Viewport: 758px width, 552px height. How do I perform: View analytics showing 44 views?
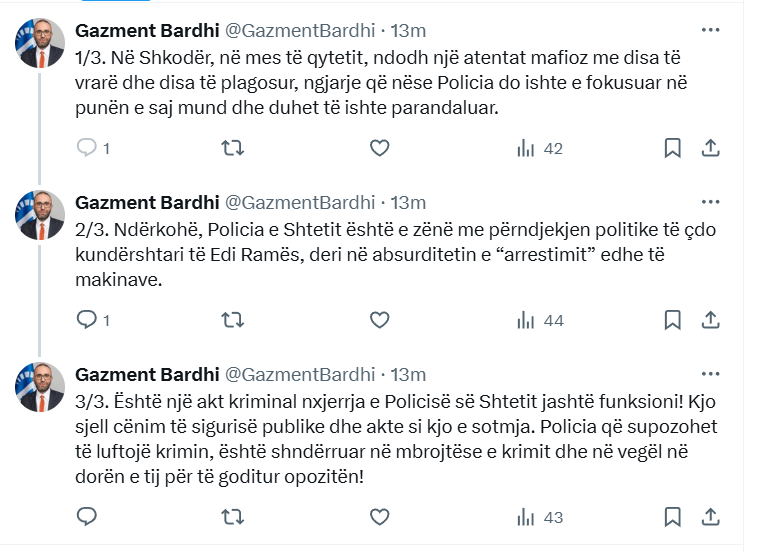[x=539, y=320]
